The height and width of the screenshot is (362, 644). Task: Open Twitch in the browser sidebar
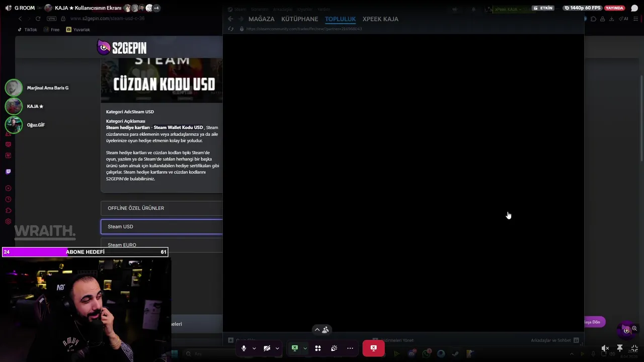point(8,171)
